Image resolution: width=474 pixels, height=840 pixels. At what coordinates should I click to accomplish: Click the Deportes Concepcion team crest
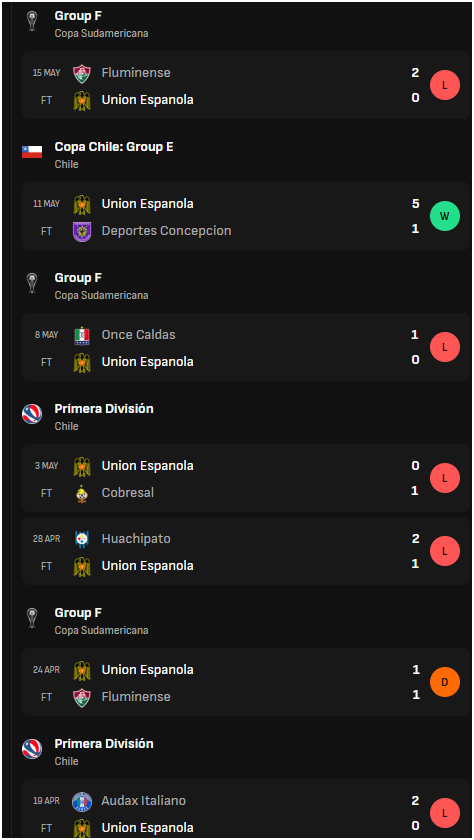82,231
